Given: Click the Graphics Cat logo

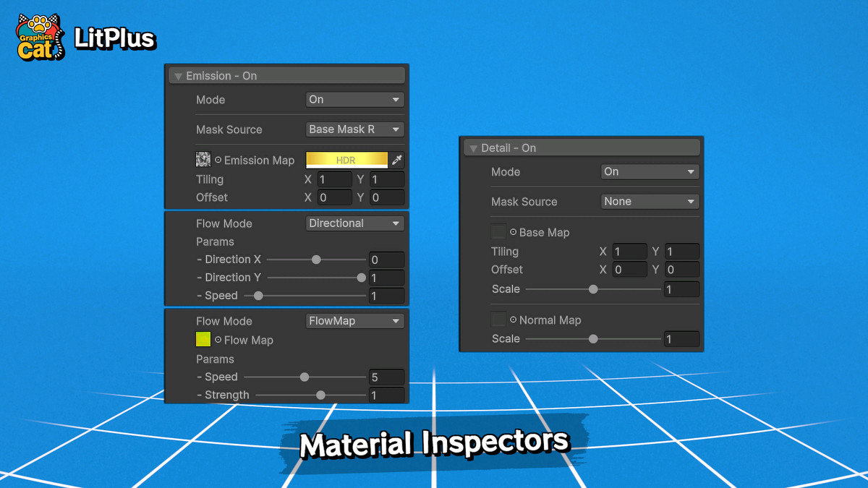Looking at the screenshot, I should (38, 35).
